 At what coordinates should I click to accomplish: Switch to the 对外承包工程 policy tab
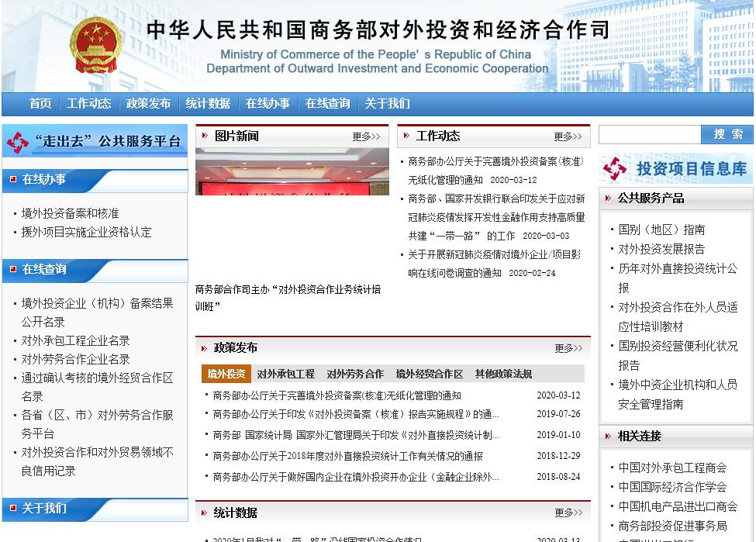285,374
